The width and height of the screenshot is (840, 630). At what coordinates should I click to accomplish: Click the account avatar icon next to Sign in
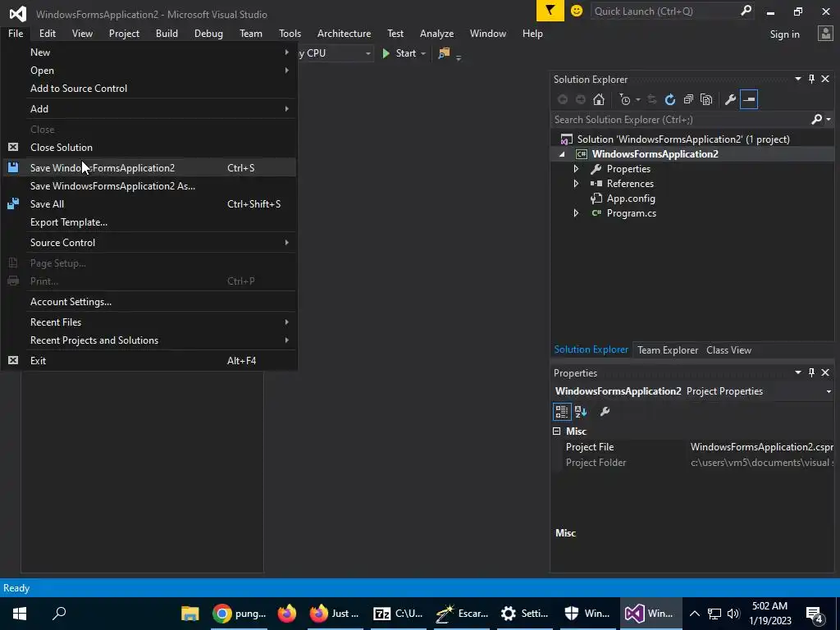[825, 34]
